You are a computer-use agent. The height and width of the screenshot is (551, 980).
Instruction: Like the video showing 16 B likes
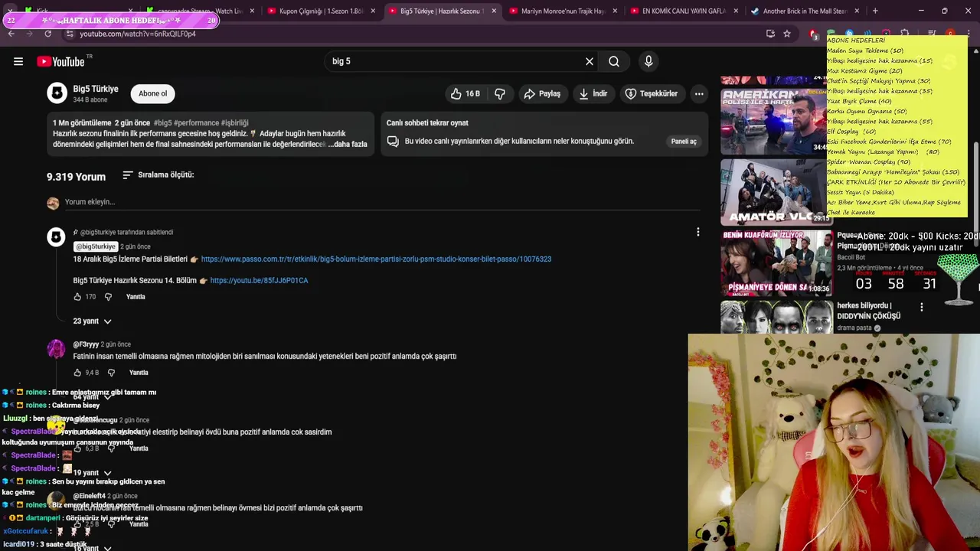click(465, 93)
